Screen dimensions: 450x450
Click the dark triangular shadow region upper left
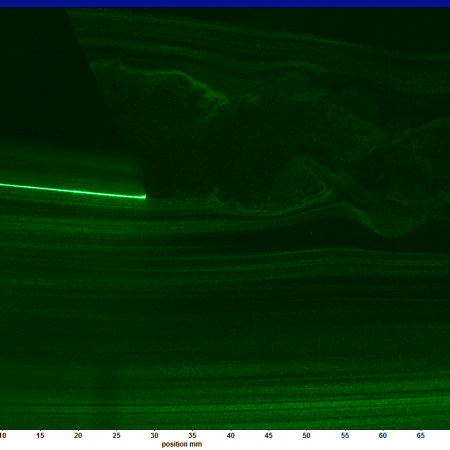(43, 77)
